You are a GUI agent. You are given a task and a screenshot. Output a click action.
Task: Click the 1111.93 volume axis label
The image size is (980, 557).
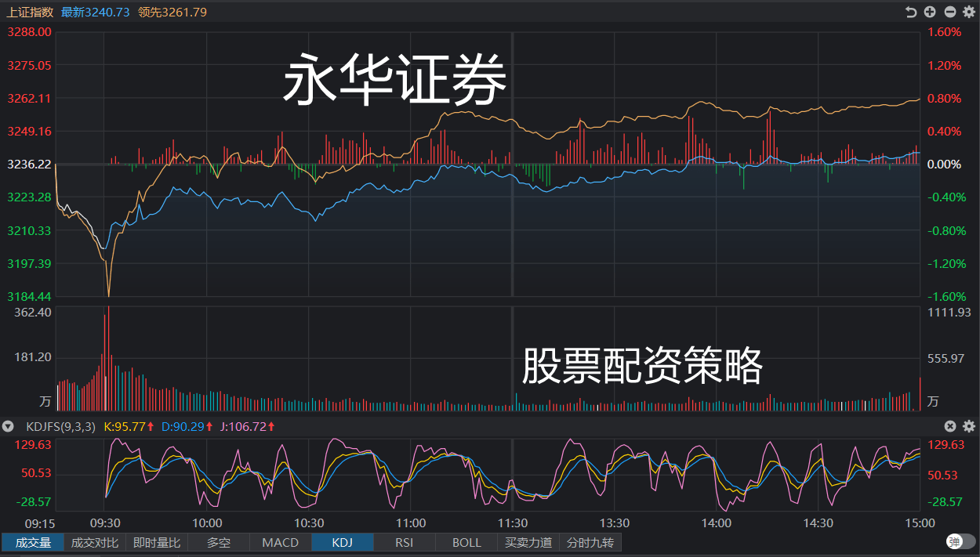(x=949, y=312)
